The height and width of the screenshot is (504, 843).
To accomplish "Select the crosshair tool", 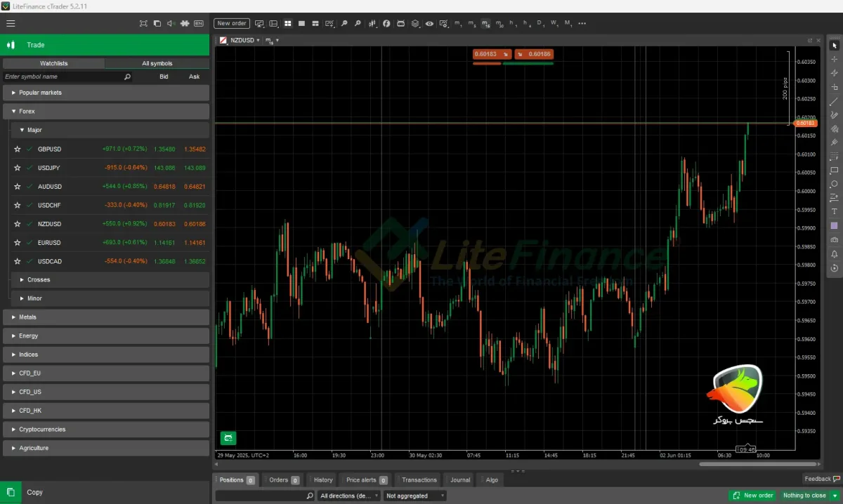I will pos(834,60).
